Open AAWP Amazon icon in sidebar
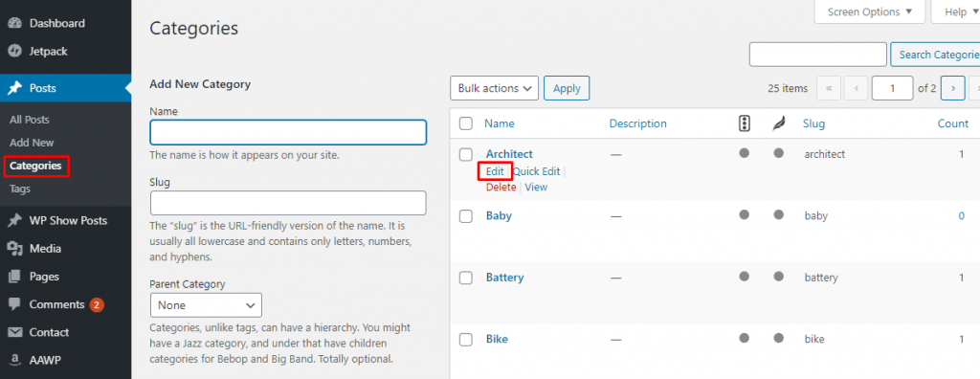This screenshot has height=379, width=980. click(x=14, y=360)
